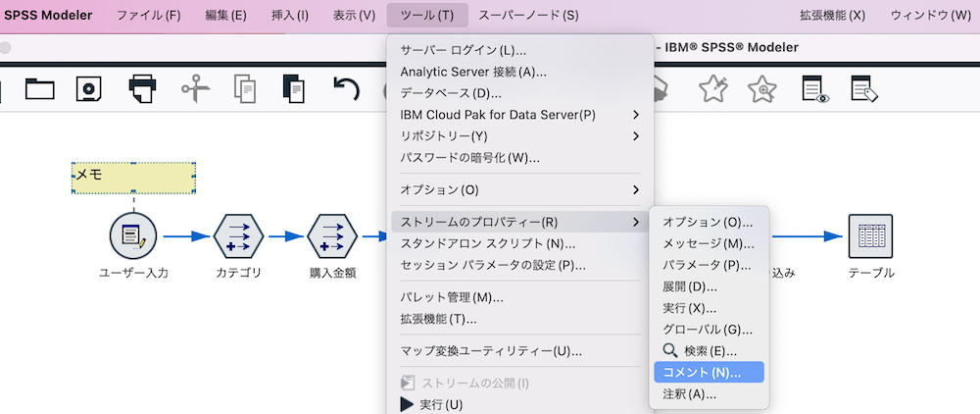Image resolution: width=980 pixels, height=414 pixels.
Task: Choose セッション パラメータの設定 (P)...
Action: pos(520,265)
